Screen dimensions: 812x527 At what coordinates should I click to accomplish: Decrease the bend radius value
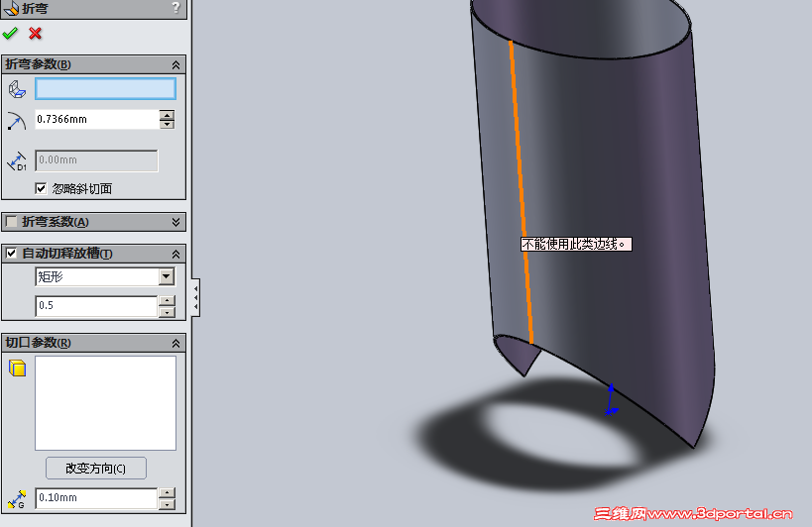point(167,124)
